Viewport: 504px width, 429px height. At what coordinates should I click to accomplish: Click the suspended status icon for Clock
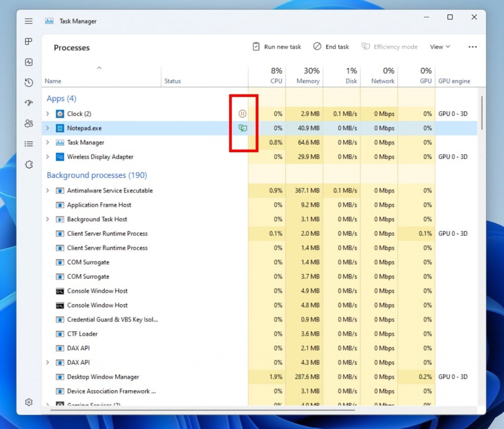click(242, 114)
